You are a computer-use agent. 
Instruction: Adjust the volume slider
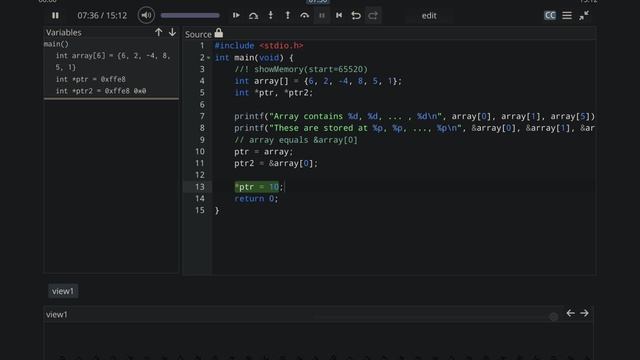(190, 16)
